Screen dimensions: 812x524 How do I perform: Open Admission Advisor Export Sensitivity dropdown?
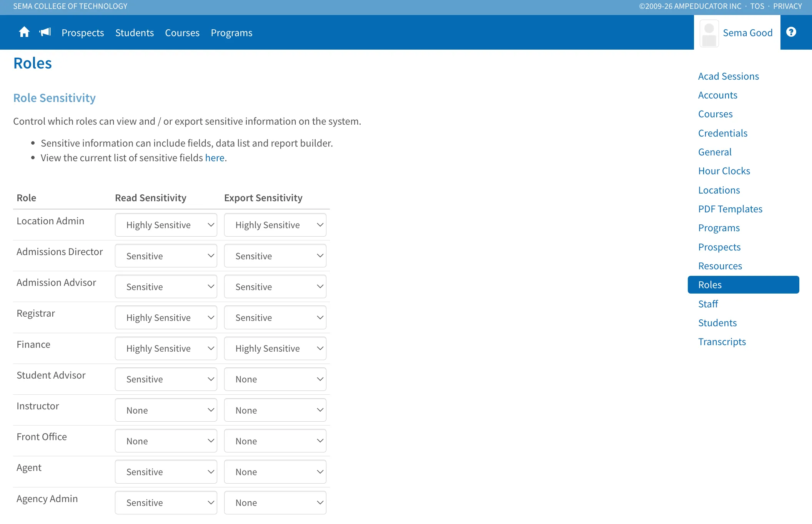pos(275,287)
